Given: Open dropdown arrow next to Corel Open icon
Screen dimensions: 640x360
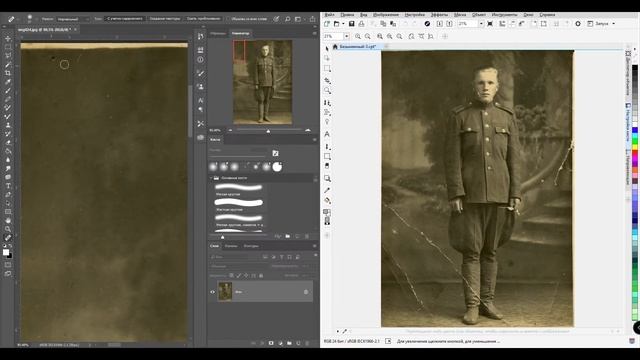Looking at the screenshot, I should [343, 24].
